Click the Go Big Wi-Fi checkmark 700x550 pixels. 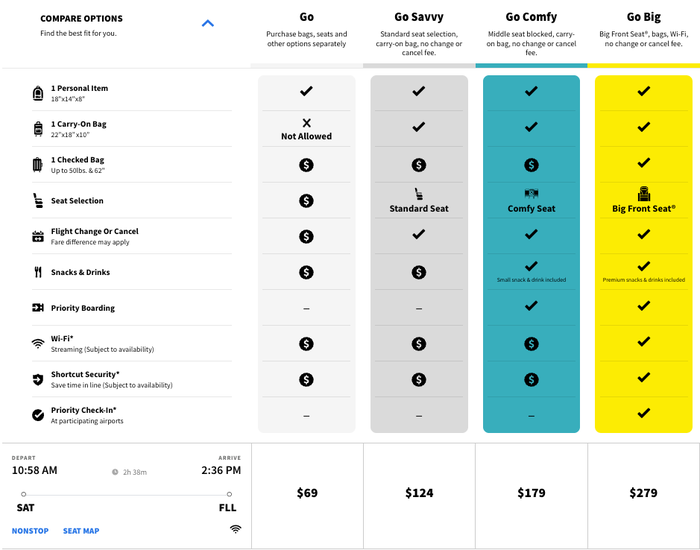pos(644,342)
